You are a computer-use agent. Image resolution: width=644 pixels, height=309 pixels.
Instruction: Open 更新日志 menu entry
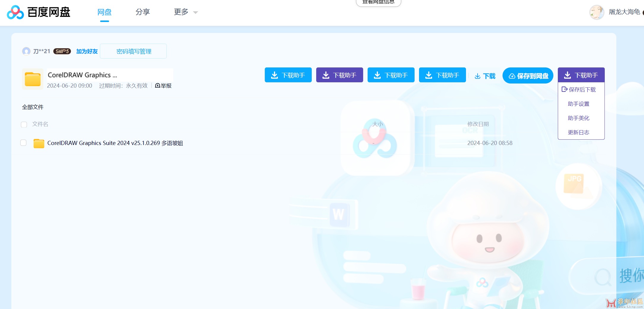[579, 132]
